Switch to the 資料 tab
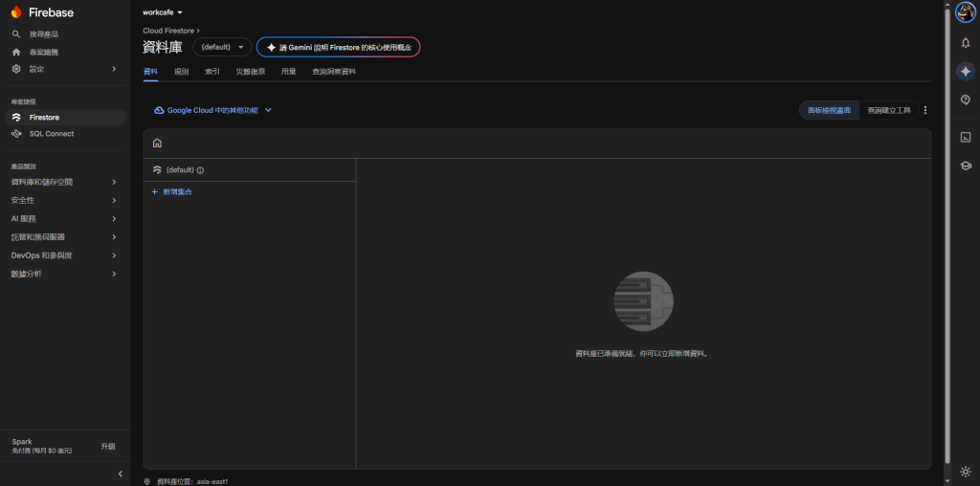The height and width of the screenshot is (486, 980). [x=150, y=72]
